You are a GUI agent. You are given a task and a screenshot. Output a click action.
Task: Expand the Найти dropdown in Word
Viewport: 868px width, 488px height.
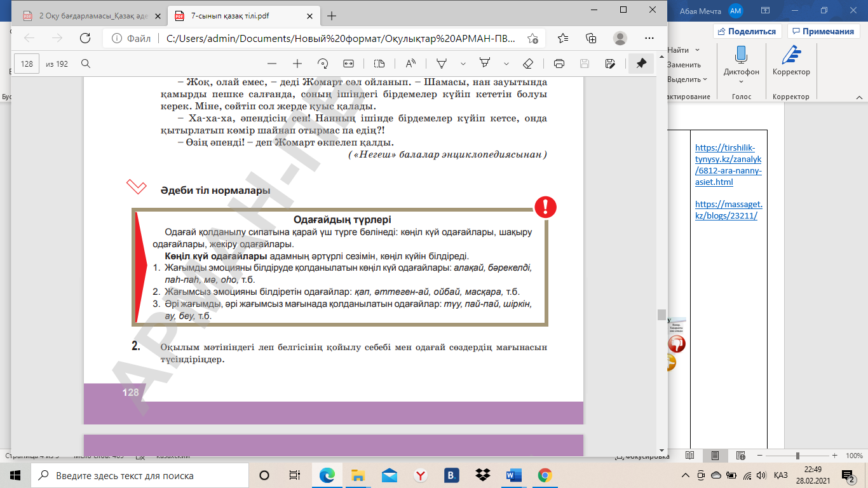697,50
